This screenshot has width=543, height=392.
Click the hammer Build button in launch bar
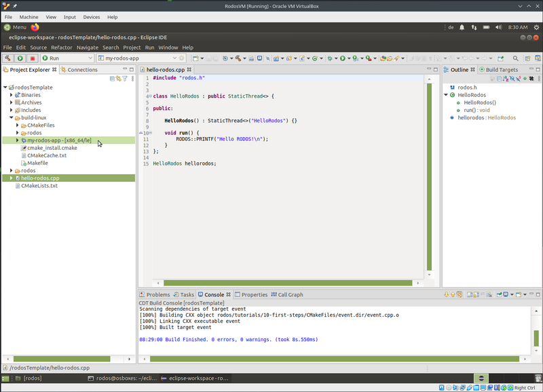7,58
